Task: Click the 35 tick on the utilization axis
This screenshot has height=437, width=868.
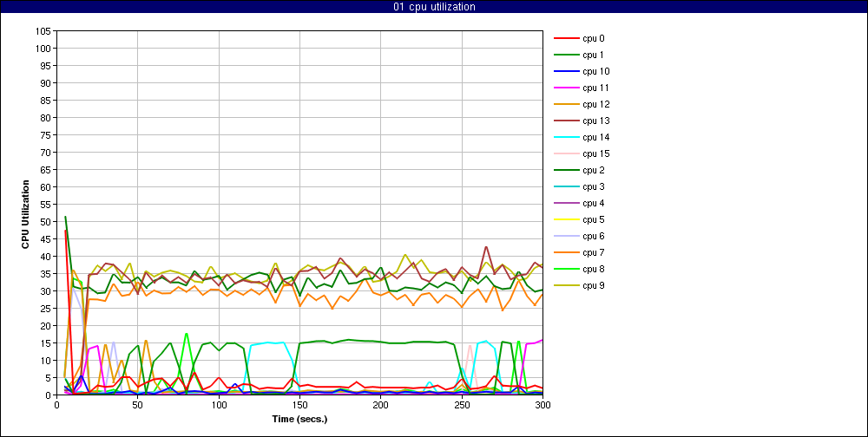Action: [x=47, y=274]
